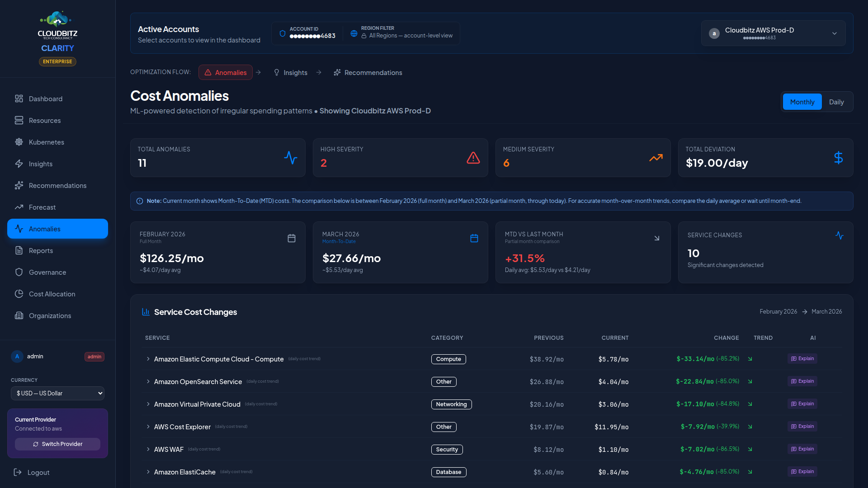This screenshot has height=488, width=868.
Task: Switch view to Daily
Action: (836, 102)
